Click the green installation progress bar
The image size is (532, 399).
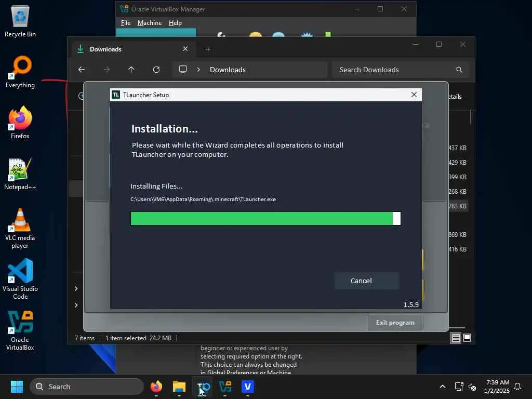tap(265, 219)
